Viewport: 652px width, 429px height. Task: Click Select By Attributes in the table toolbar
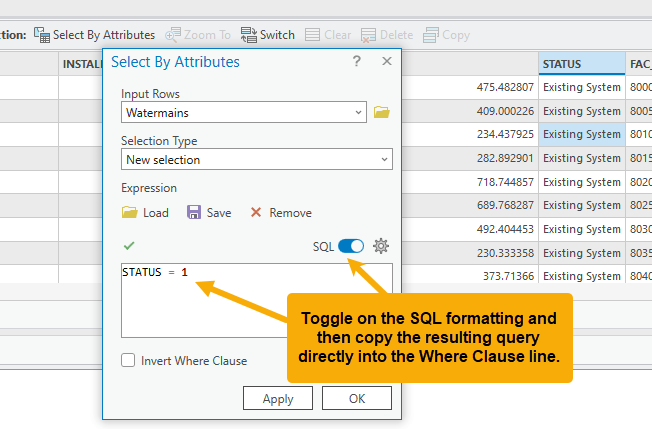[94, 35]
